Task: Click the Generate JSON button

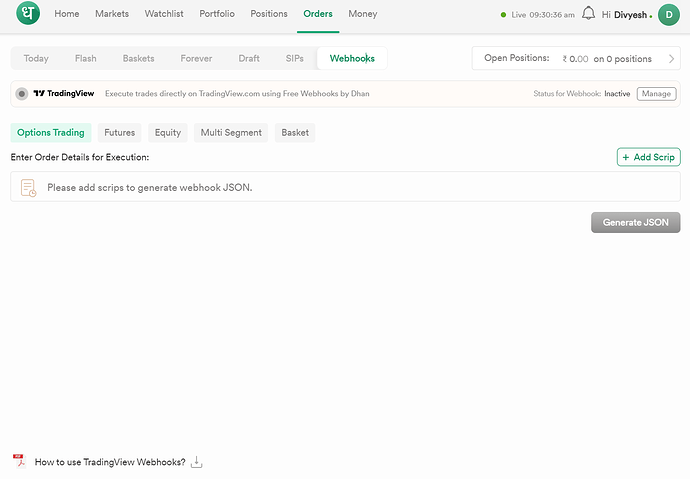Action: pyautogui.click(x=635, y=223)
